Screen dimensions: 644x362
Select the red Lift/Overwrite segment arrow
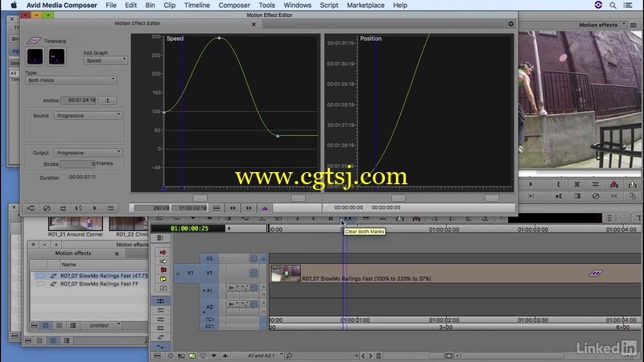click(163, 252)
